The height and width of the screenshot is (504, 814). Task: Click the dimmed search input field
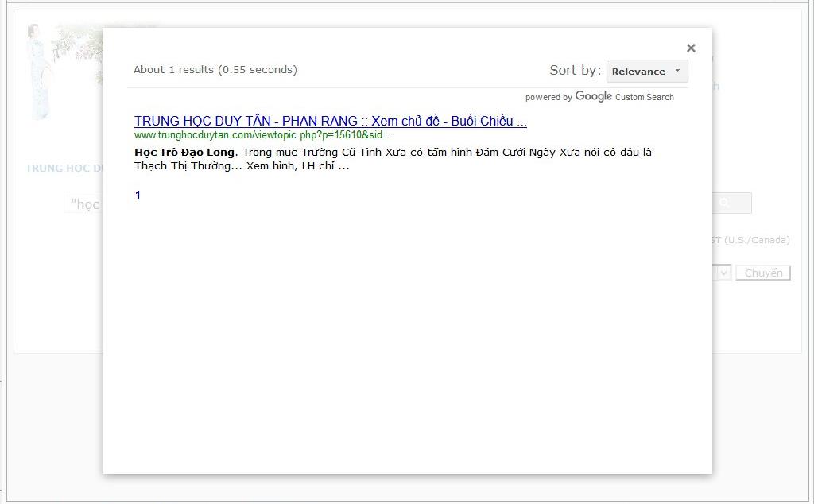coord(83,203)
